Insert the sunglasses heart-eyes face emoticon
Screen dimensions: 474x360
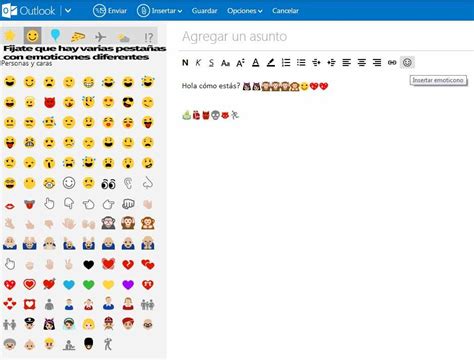(128, 102)
